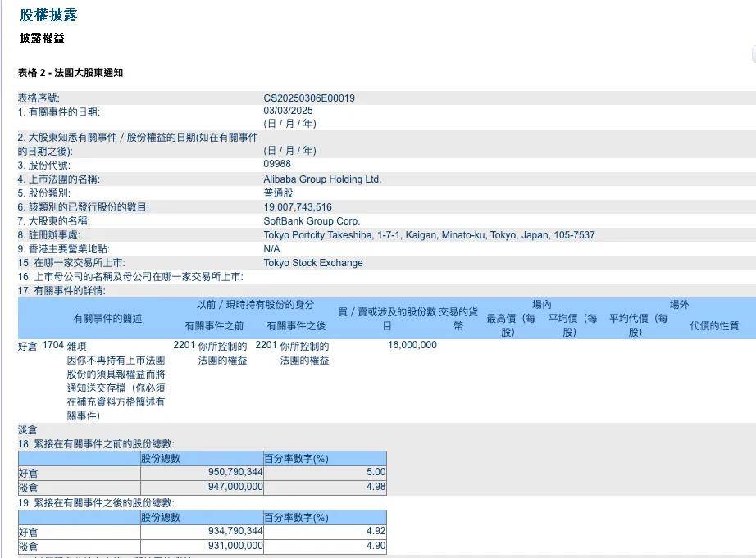Click short position after event 931,000,000
This screenshot has width=756, height=558.
point(235,546)
